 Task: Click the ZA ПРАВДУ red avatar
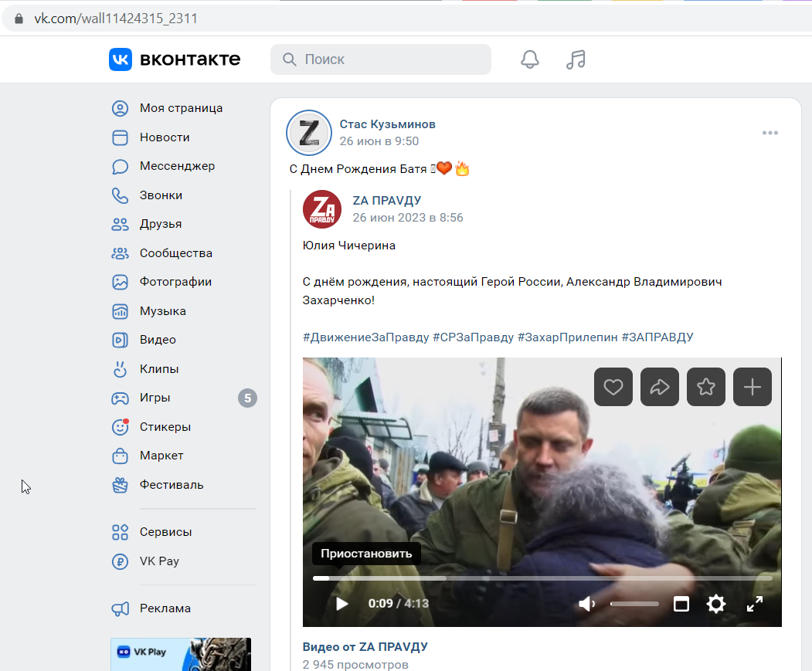(x=322, y=209)
